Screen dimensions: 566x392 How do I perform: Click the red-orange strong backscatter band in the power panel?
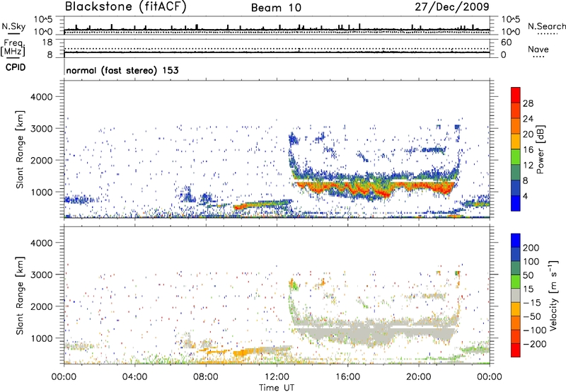coord(376,188)
